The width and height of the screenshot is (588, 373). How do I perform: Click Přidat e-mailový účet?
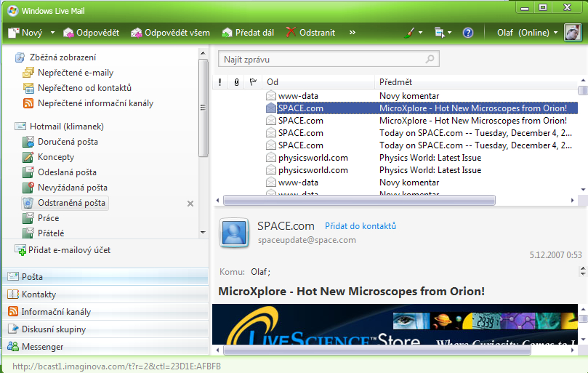pos(63,250)
